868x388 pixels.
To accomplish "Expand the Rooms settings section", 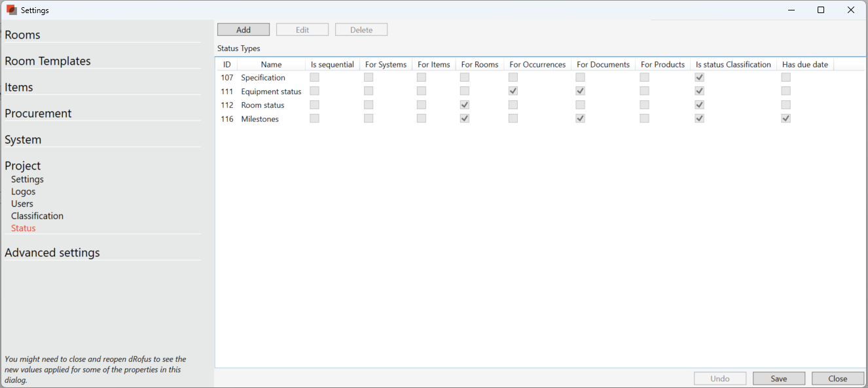I will click(23, 35).
